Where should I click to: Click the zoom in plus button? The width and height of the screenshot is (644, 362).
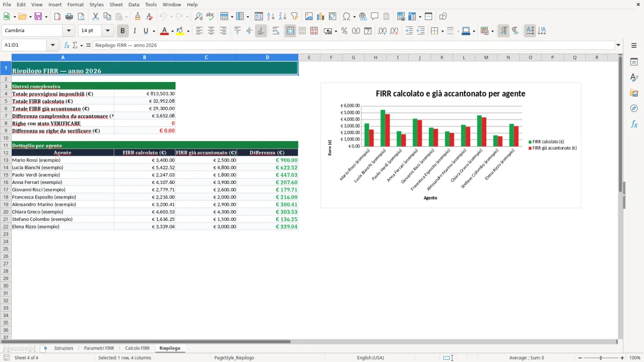point(623,358)
